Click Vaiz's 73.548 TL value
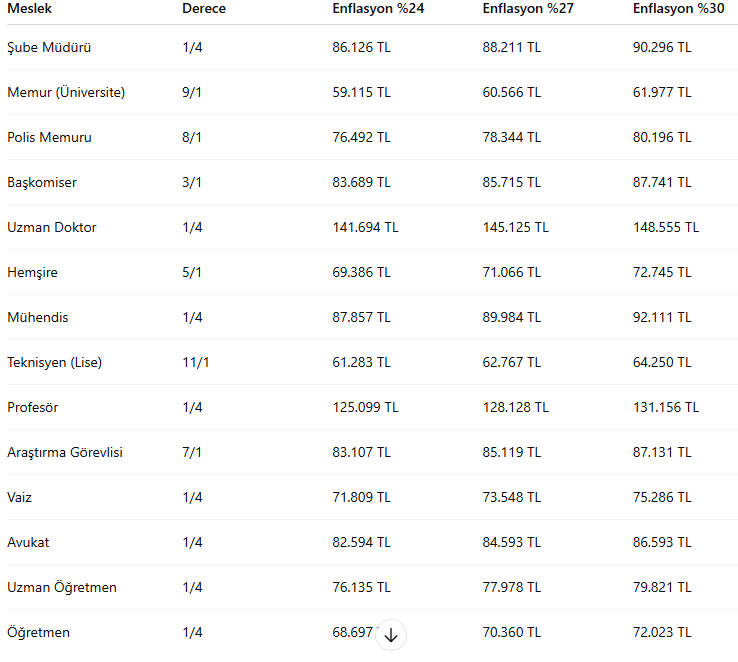This screenshot has height=662, width=738. click(512, 497)
